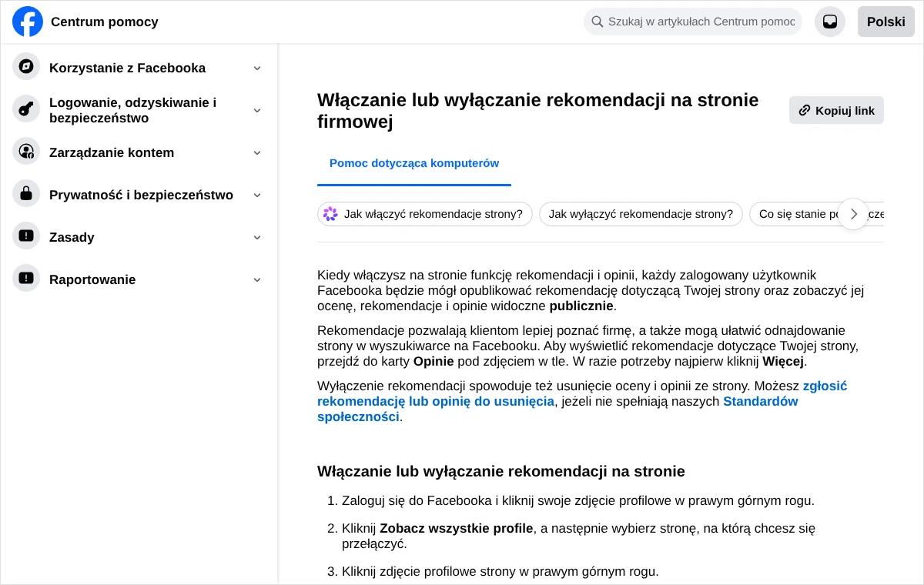Click the Facebook logo icon
The image size is (924, 585).
(x=28, y=22)
